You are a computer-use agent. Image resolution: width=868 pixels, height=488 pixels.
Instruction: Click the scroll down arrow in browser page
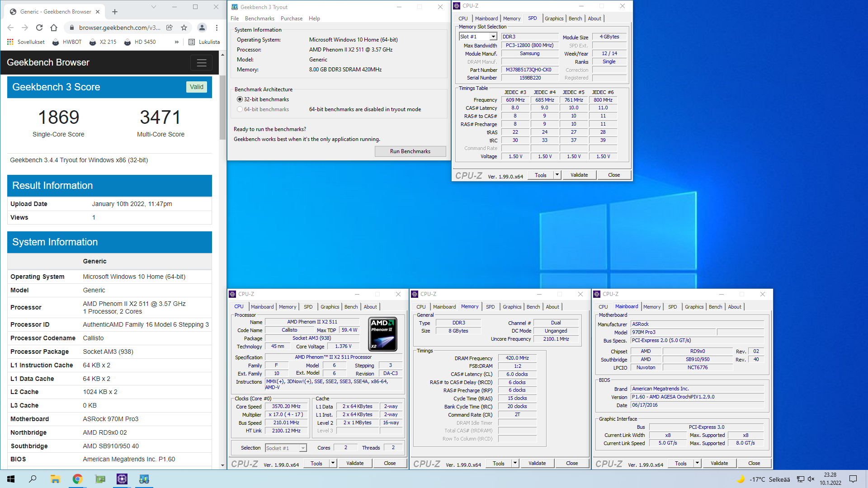click(x=222, y=465)
